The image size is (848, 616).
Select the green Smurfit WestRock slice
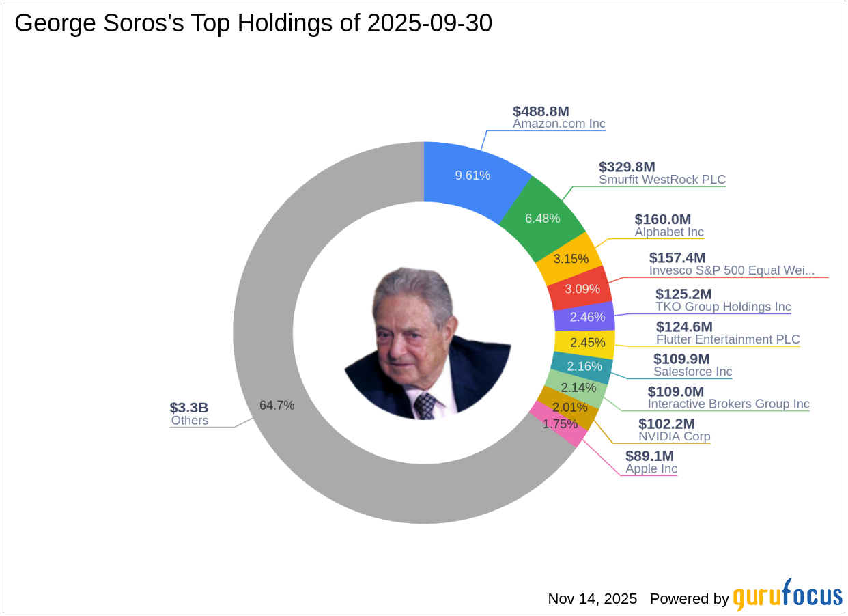coord(542,219)
